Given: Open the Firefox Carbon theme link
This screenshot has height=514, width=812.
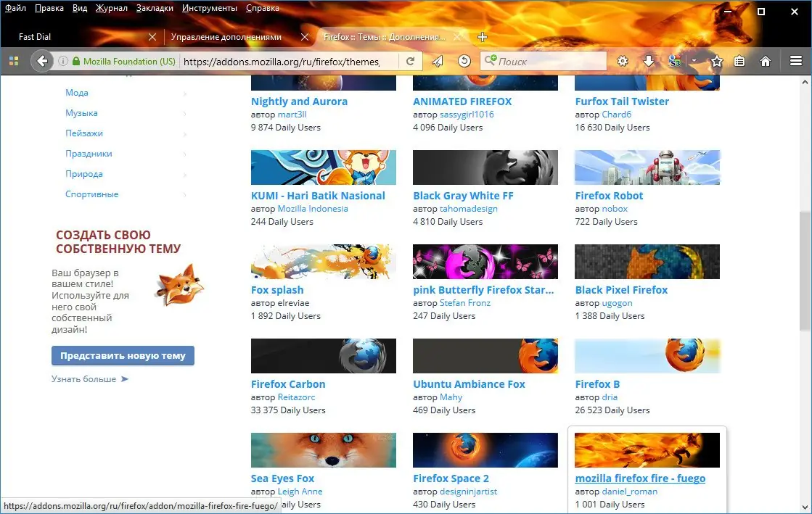Looking at the screenshot, I should pyautogui.click(x=289, y=384).
